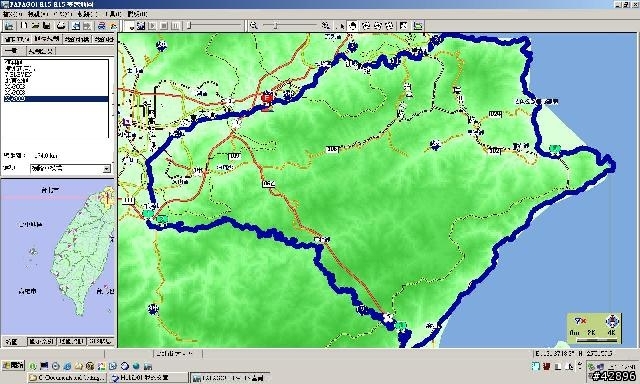Viewport: 640px width, 384px height.
Task: Open the Help menu at menu bar end
Action: coord(138,14)
